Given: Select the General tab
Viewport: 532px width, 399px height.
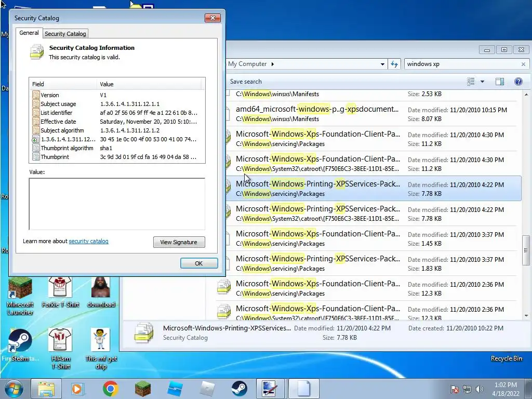Looking at the screenshot, I should [29, 33].
